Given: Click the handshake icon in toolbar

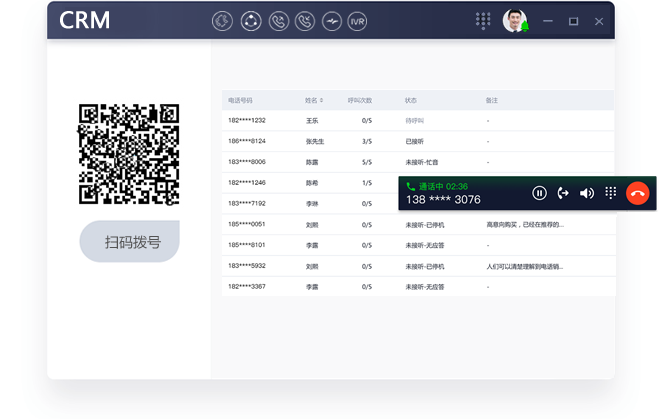Looking at the screenshot, I should [x=331, y=21].
